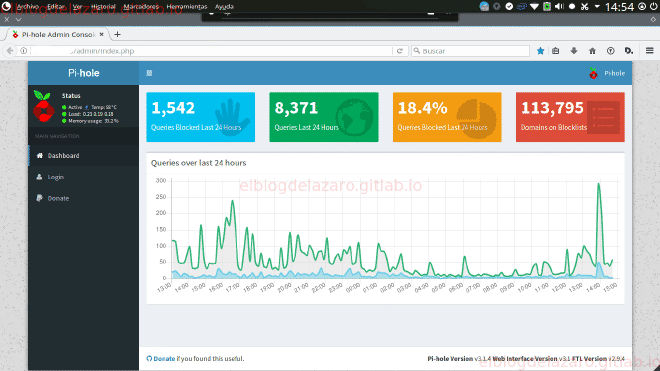
Task: Select the Domains on Blocklists card
Action: pos(570,117)
